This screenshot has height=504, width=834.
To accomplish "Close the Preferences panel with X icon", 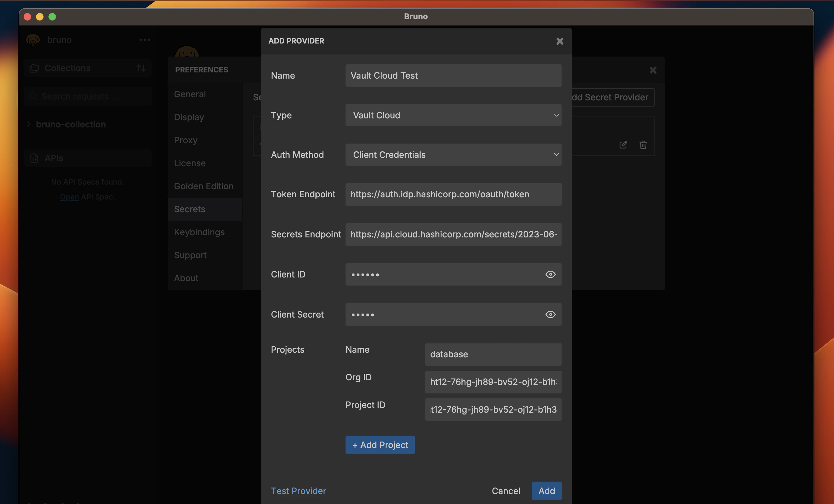I will (x=653, y=70).
